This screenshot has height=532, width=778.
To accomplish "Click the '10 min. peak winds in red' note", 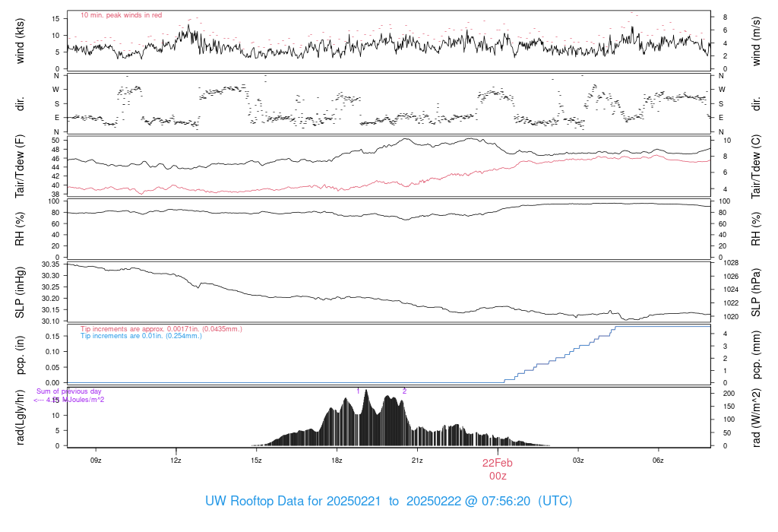I will (121, 15).
